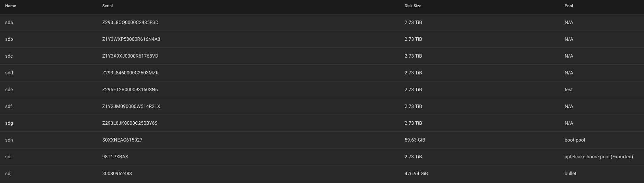644x183 pixels.
Task: Click serial Z295ET2B000093160SN6
Action: (x=130, y=89)
